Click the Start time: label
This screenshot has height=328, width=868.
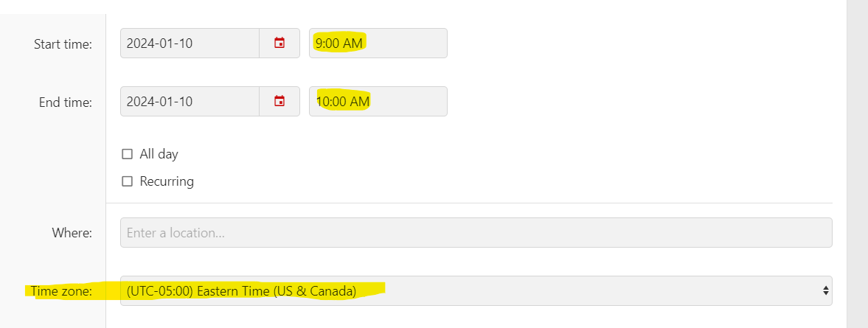coord(63,43)
